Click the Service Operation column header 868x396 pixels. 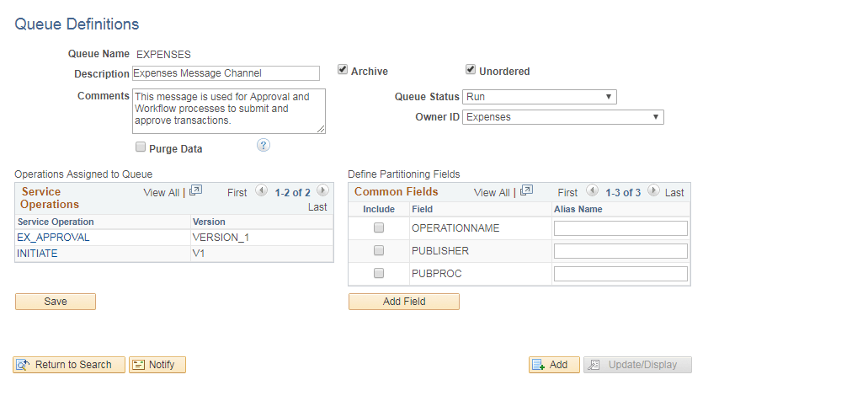coord(56,222)
